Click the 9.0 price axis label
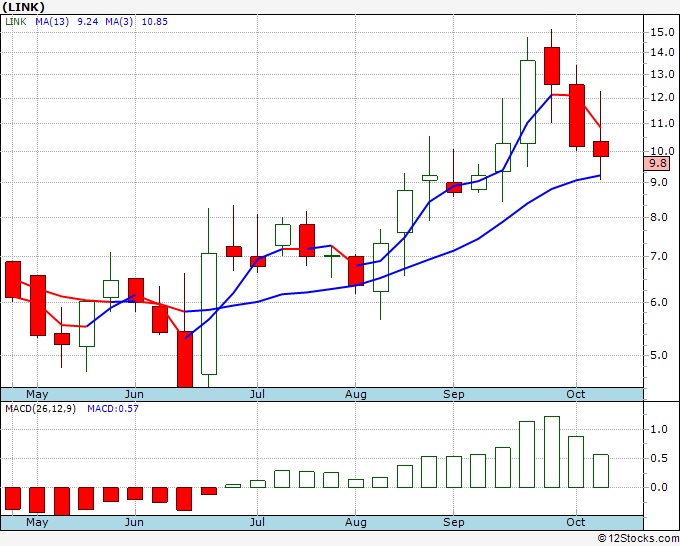 tap(659, 182)
